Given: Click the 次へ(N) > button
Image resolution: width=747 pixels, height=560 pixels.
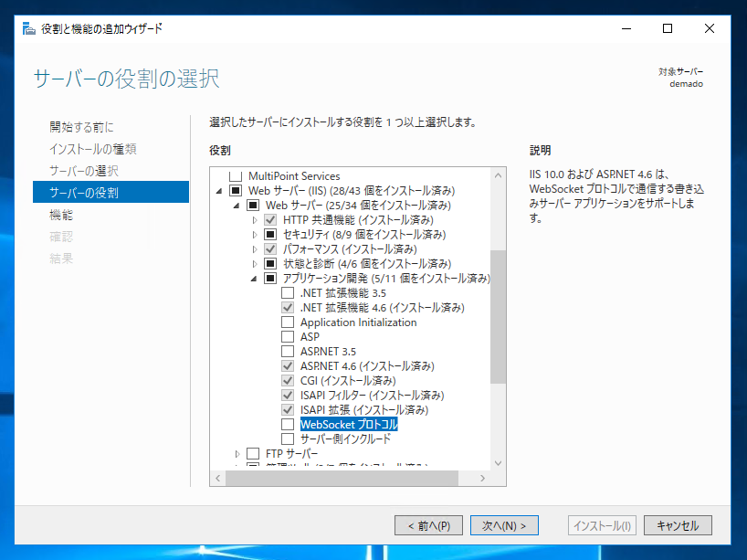Looking at the screenshot, I should click(x=504, y=525).
